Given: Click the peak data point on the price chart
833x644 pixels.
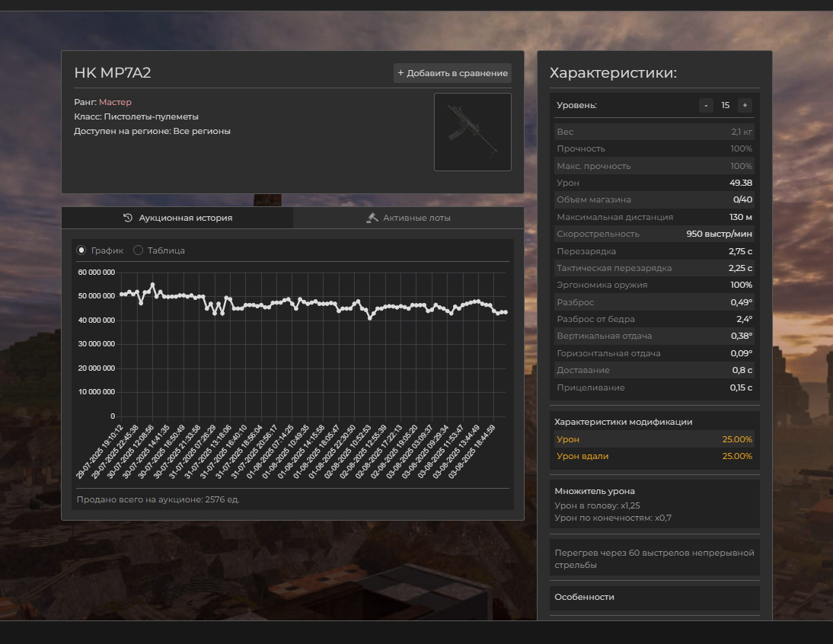Looking at the screenshot, I should point(152,285).
